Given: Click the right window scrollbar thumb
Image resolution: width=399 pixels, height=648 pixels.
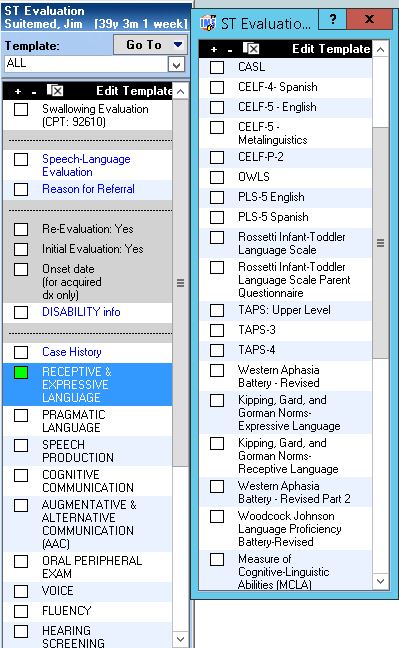Looking at the screenshot, I should pos(380,243).
